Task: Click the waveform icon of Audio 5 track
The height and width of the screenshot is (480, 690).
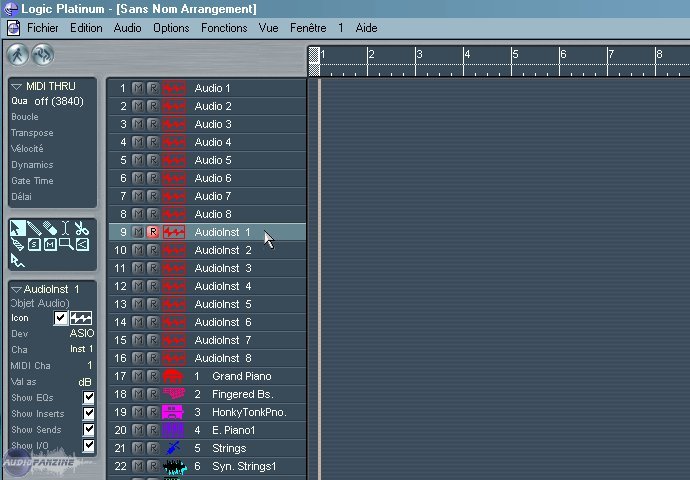Action: click(174, 160)
